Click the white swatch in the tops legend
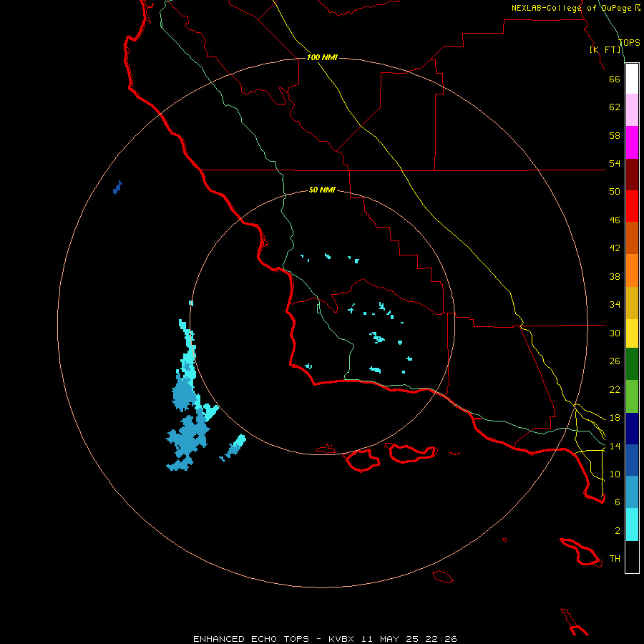The image size is (644, 644). coord(632,79)
